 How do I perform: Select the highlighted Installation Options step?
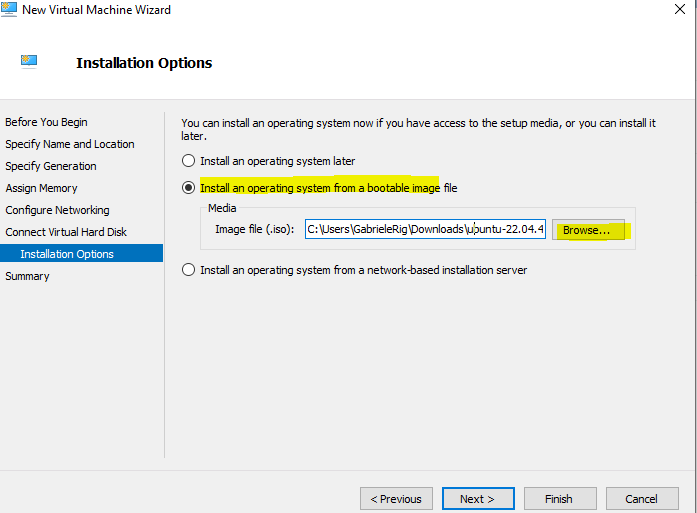tap(67, 254)
